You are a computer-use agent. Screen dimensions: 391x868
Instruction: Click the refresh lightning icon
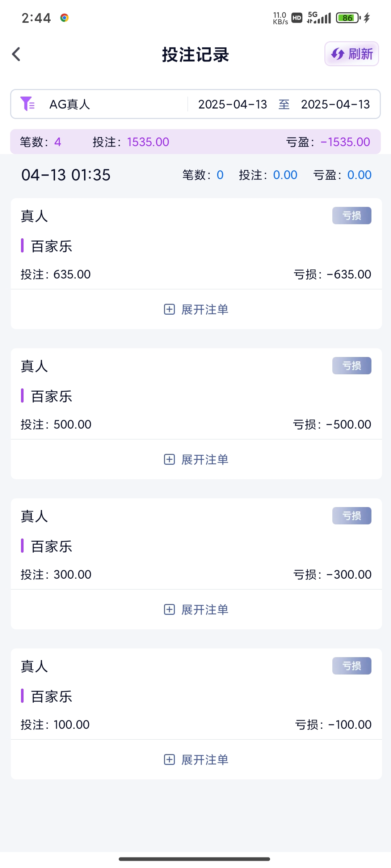point(338,54)
